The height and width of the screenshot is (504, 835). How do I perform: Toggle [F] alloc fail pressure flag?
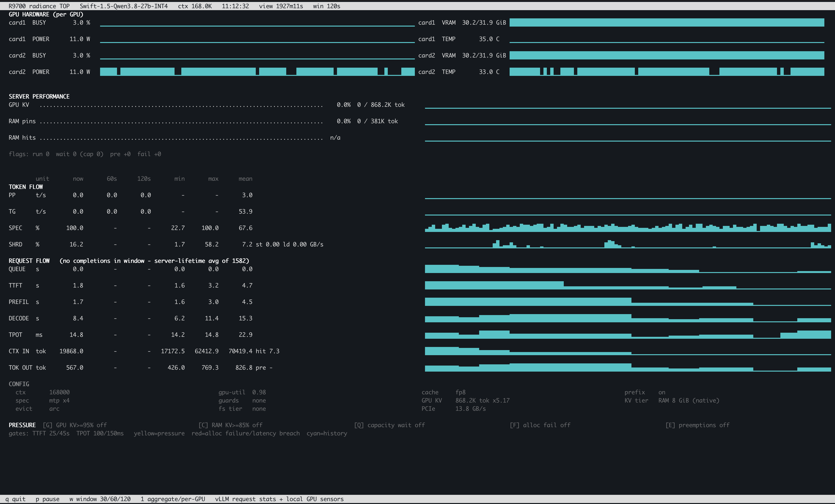point(540,425)
